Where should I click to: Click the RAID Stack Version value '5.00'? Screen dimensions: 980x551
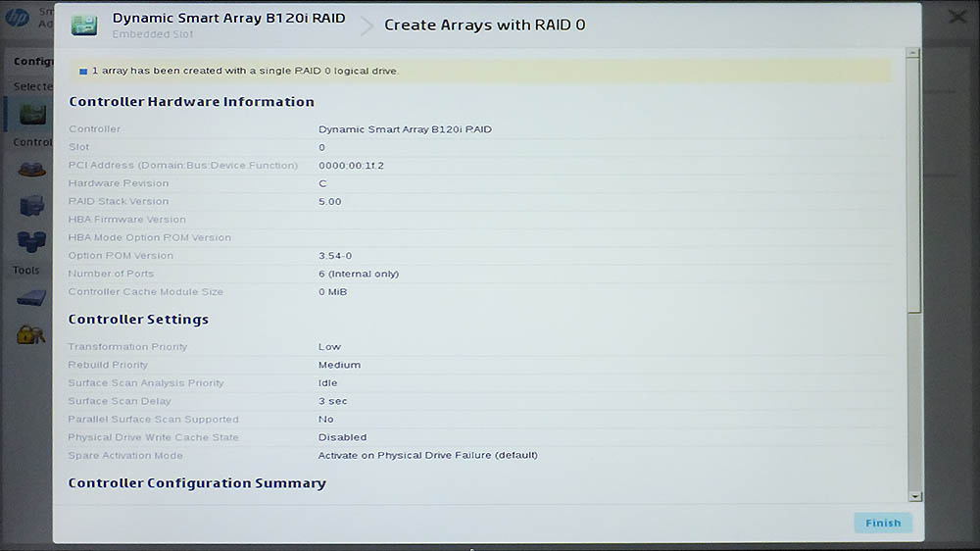coord(330,201)
